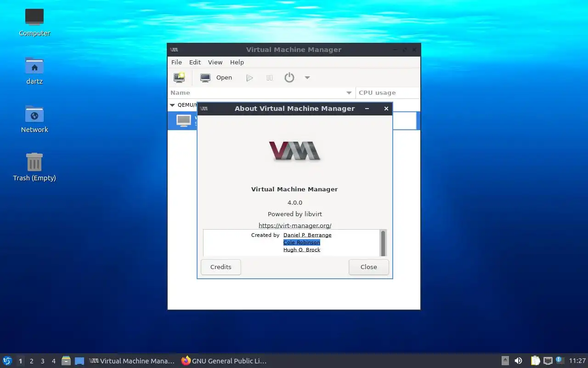Switch to workspace 2
Image resolution: width=588 pixels, height=368 pixels.
[x=32, y=361]
